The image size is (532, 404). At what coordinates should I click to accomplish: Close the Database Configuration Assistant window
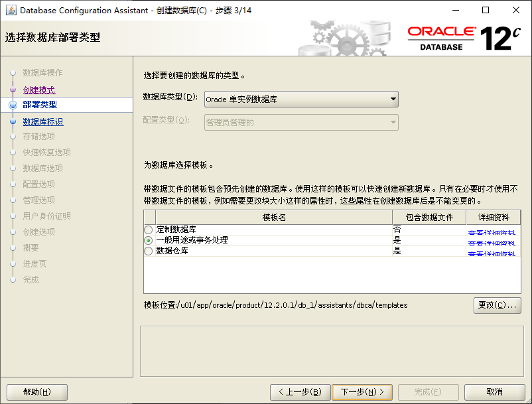click(515, 10)
